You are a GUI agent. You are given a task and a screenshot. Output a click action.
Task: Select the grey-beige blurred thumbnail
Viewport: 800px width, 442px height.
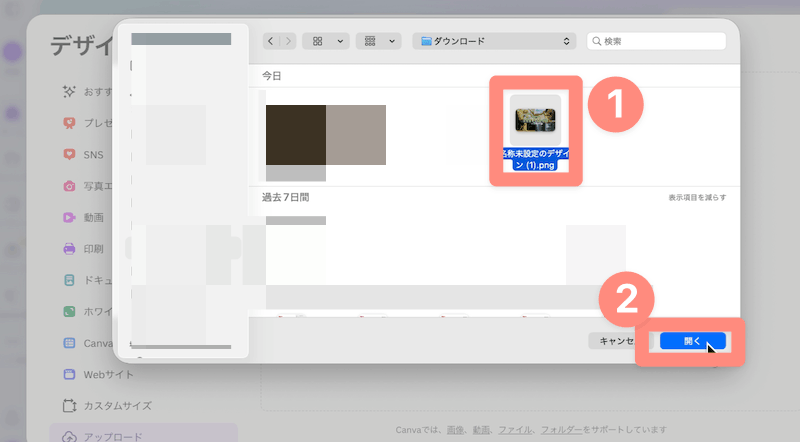coord(356,135)
